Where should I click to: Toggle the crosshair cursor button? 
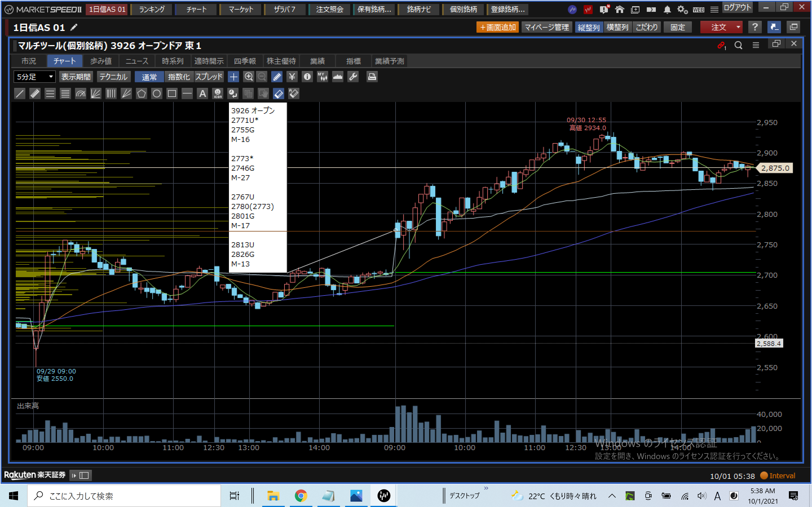[233, 77]
